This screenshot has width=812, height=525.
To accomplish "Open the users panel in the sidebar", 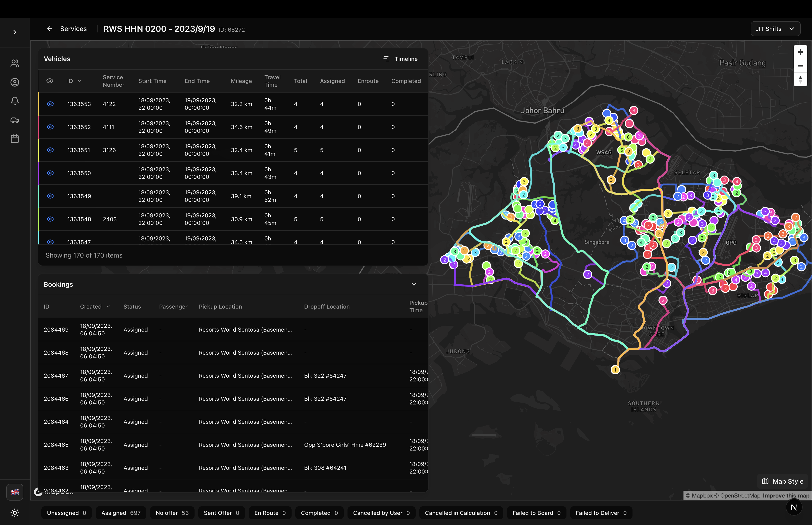I will tap(15, 63).
